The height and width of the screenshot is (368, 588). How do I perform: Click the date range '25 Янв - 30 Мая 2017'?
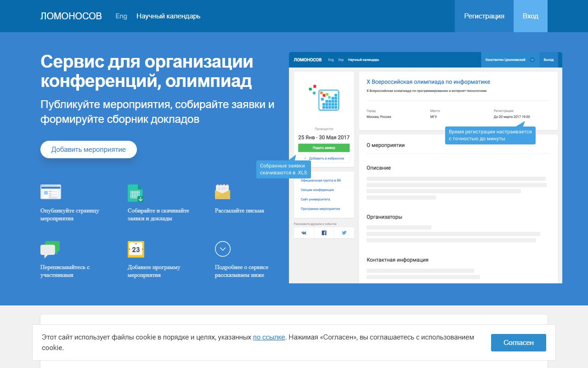(324, 138)
